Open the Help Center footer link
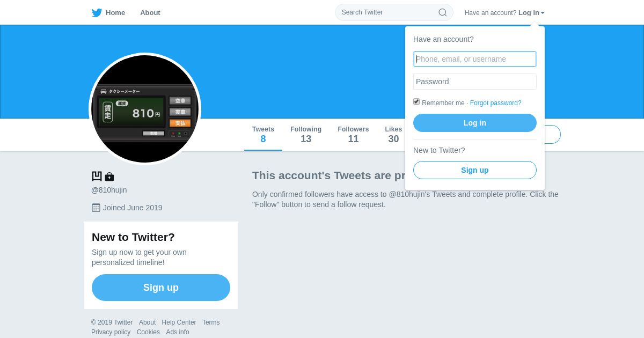 point(179,322)
